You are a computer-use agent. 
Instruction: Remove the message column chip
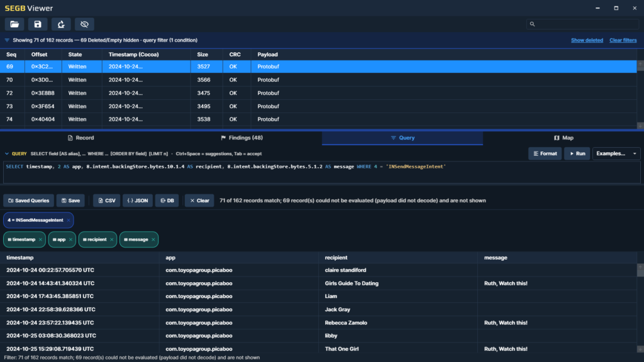coord(153,239)
